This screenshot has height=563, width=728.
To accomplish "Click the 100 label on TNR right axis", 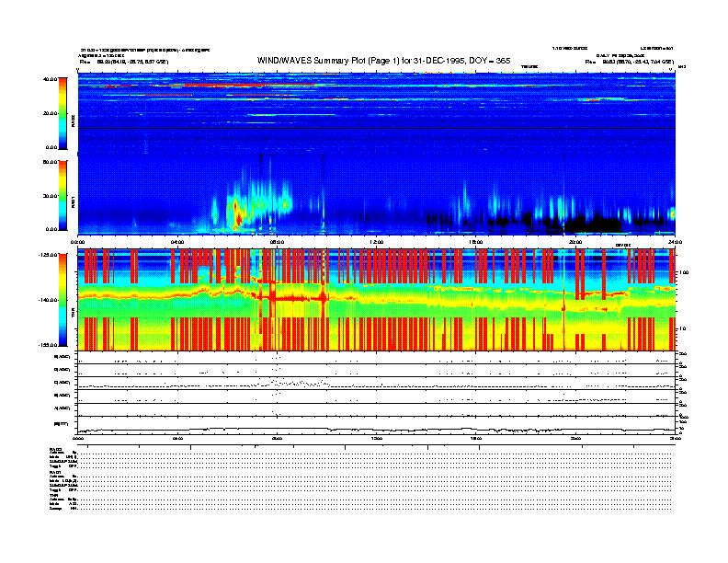I will 685,272.
